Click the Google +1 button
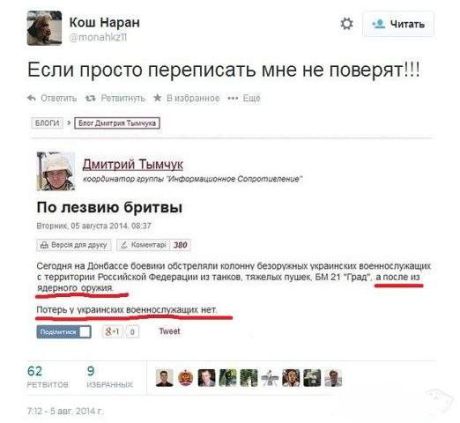Image resolution: width=460 pixels, height=423 pixels. (x=113, y=331)
